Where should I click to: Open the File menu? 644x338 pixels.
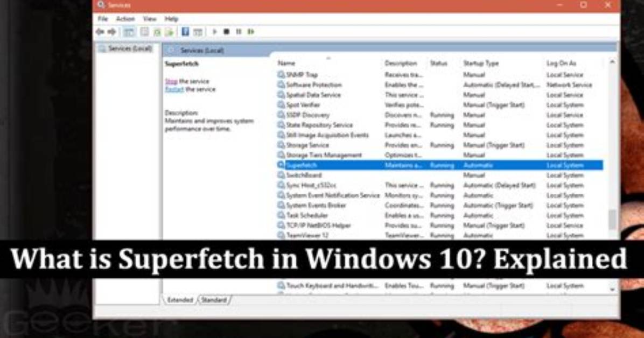[103, 19]
